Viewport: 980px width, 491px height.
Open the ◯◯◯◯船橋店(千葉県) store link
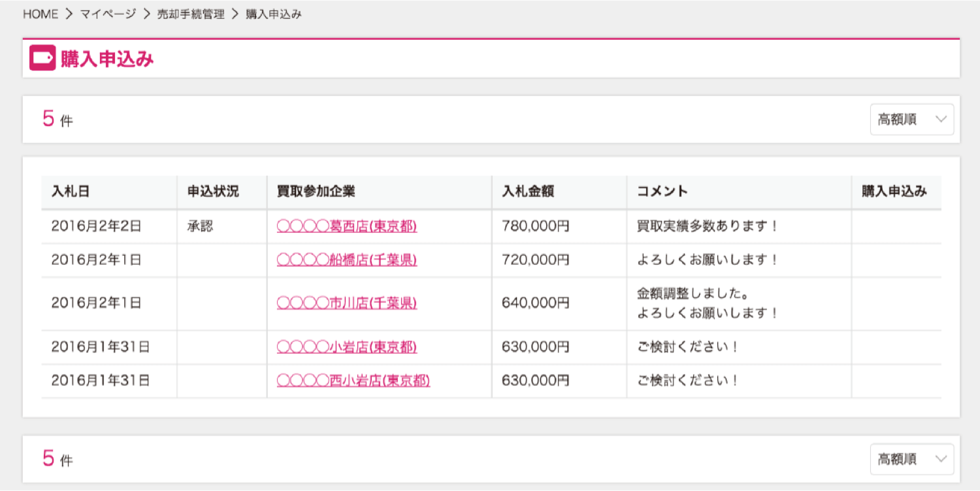[346, 260]
